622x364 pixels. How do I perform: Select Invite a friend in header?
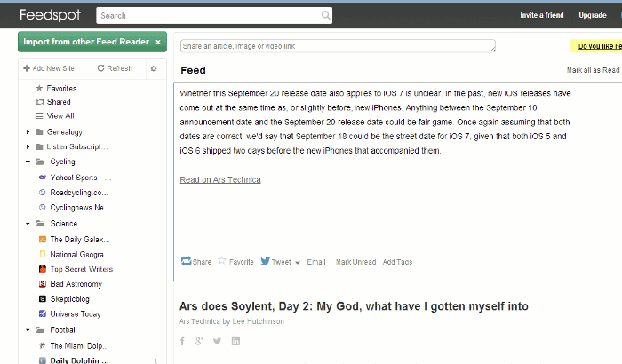coord(542,15)
